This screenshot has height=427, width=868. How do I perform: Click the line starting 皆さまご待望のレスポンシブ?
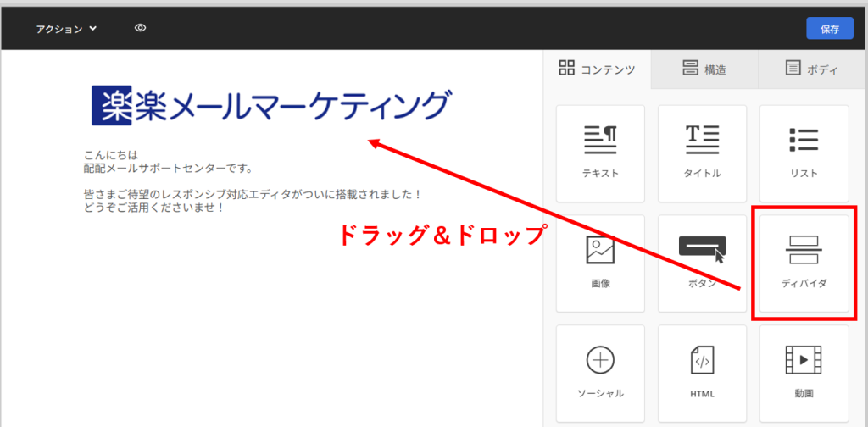pos(253,195)
